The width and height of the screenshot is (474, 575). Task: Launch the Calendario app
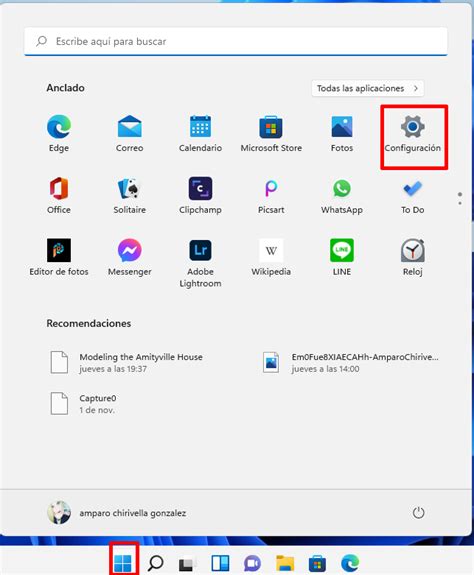point(200,134)
